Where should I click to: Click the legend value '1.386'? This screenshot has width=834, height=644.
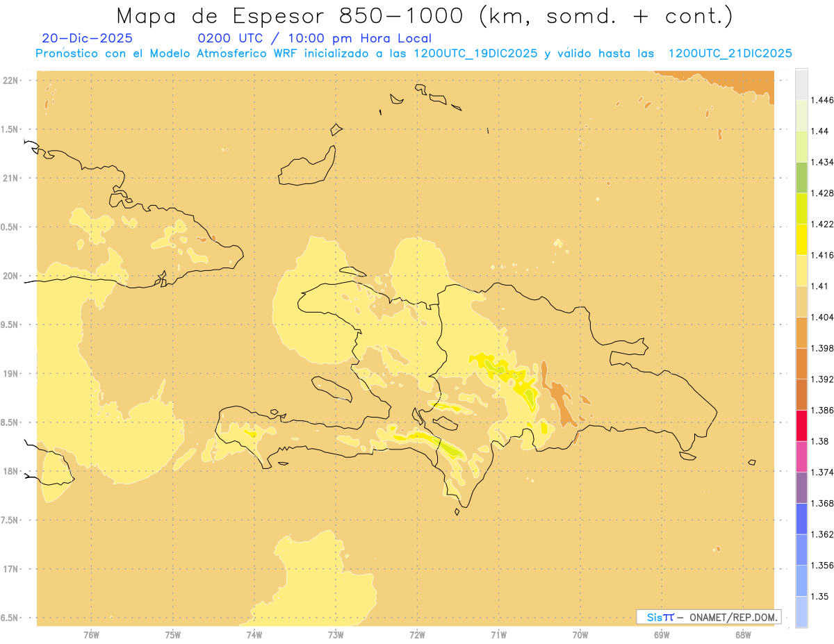coord(821,410)
